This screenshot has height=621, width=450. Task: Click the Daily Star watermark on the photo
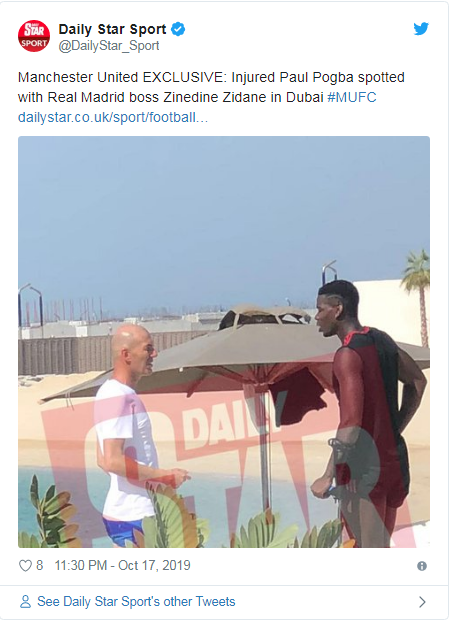[228, 467]
